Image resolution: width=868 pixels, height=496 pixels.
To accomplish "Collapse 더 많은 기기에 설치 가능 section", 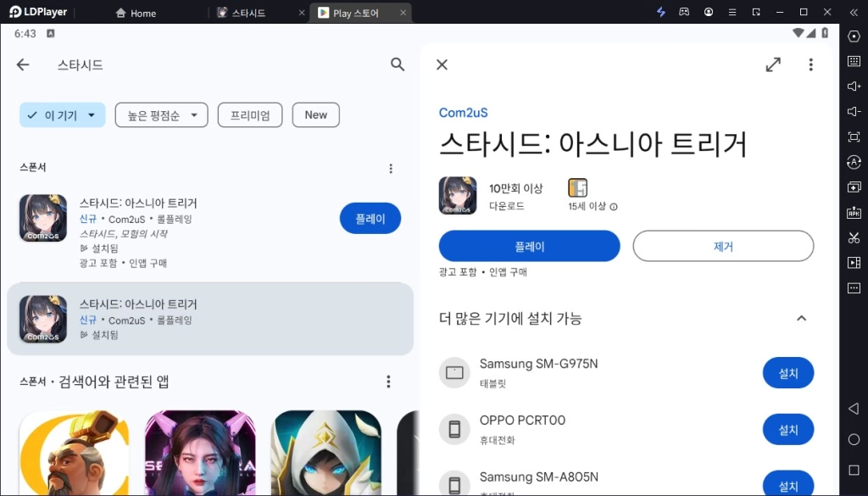I will (x=801, y=318).
